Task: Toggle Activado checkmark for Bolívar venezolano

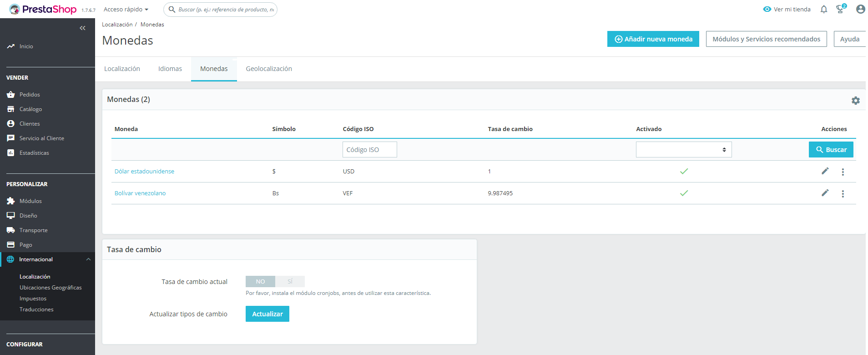Action: point(684,193)
